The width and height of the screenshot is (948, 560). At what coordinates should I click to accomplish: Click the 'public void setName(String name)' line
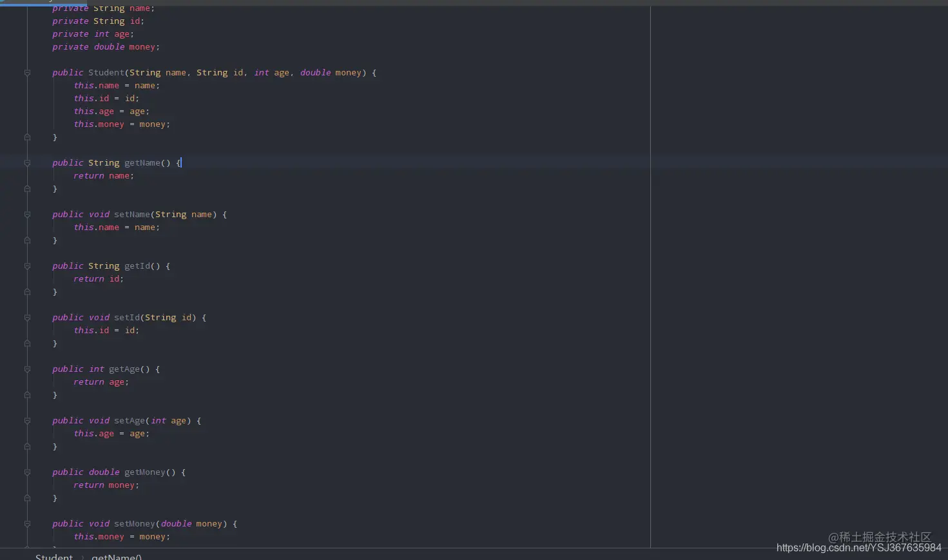pyautogui.click(x=139, y=215)
